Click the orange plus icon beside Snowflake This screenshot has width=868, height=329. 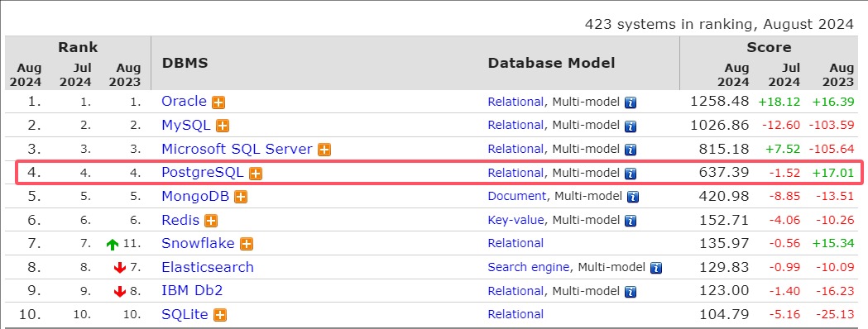pos(247,245)
